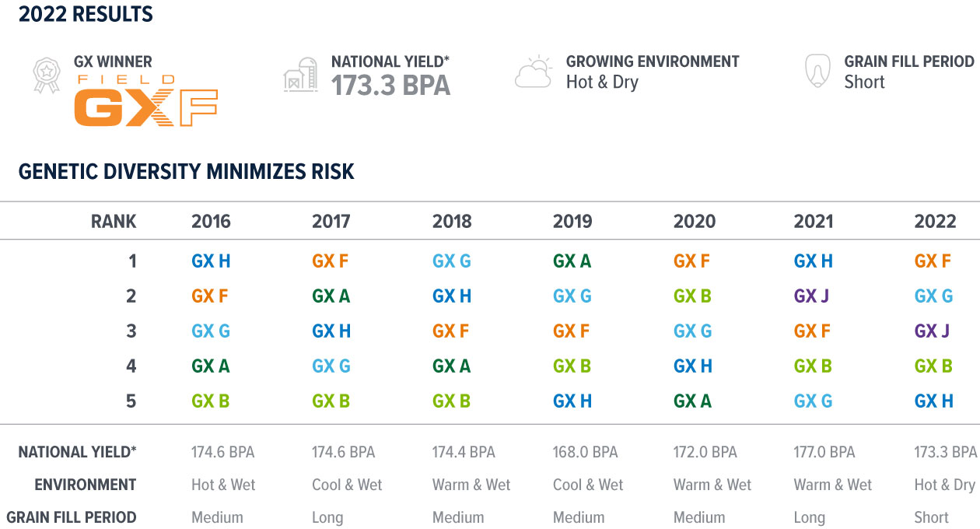
Task: Click GX A ranked first in 2019
Action: pyautogui.click(x=572, y=261)
